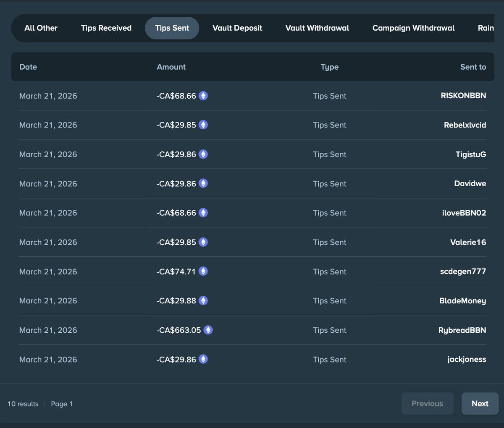The image size is (504, 428).
Task: Switch to Vault Withdrawal tab
Action: tap(317, 28)
